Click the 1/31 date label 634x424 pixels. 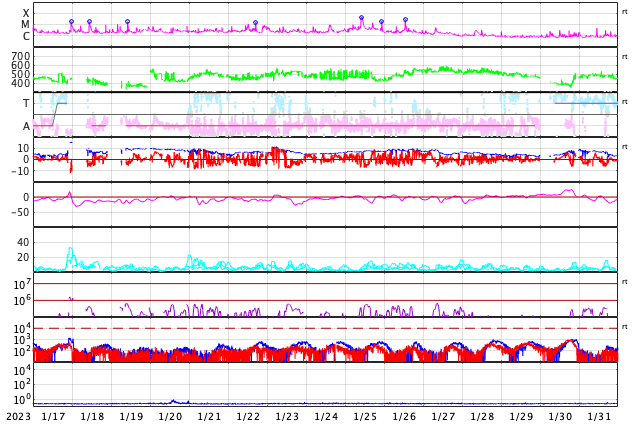[598, 416]
